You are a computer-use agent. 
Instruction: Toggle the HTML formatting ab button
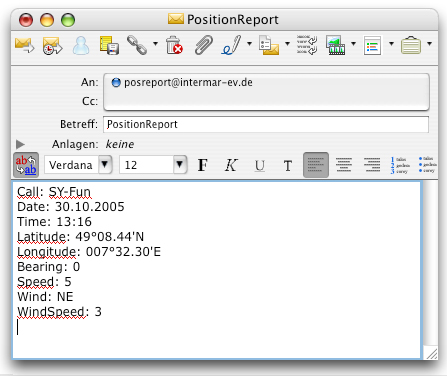pyautogui.click(x=26, y=165)
